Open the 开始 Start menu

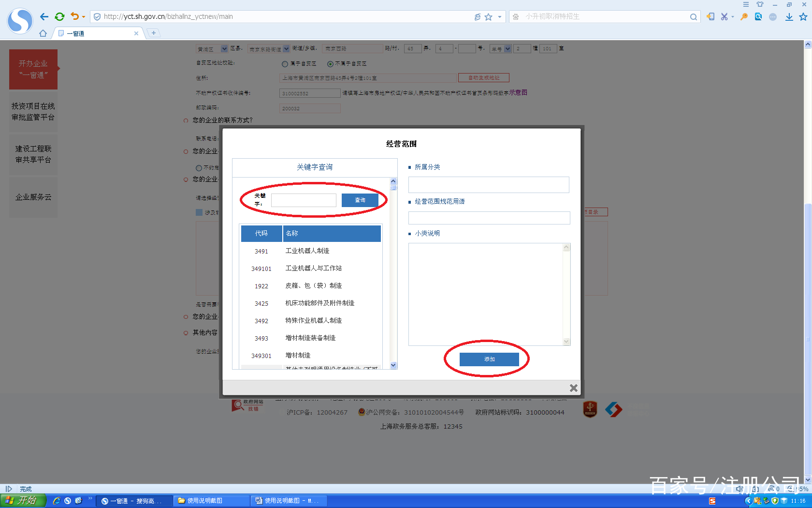pyautogui.click(x=22, y=500)
